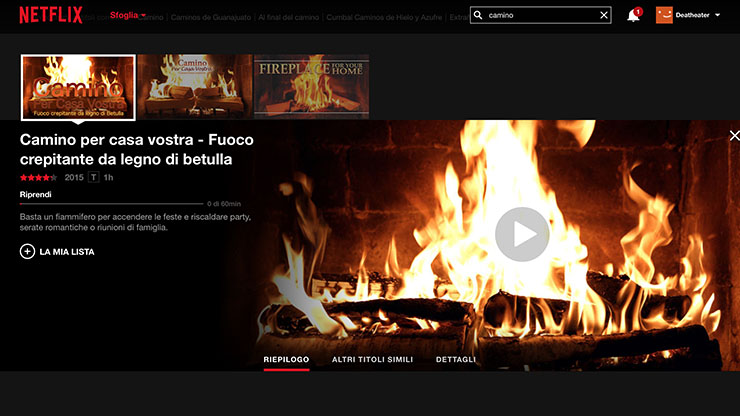Close the title details panel
This screenshot has height=416, width=740.
(x=734, y=135)
